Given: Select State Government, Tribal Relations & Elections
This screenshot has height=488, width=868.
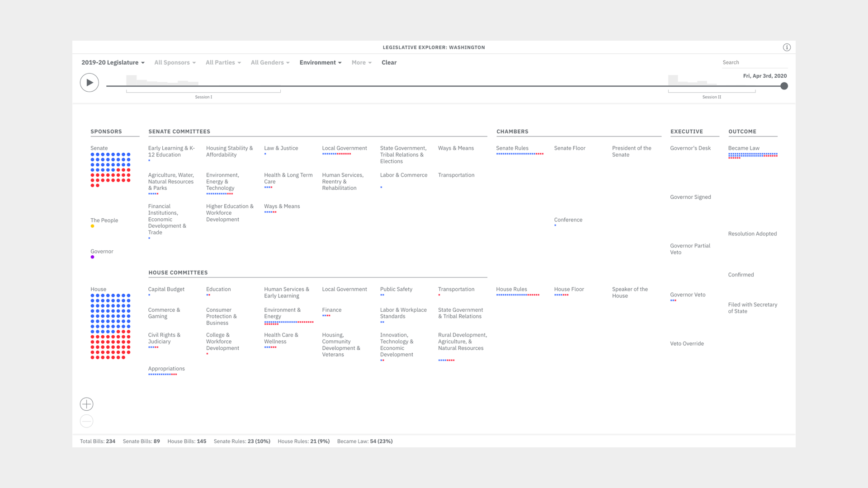Looking at the screenshot, I should [403, 155].
